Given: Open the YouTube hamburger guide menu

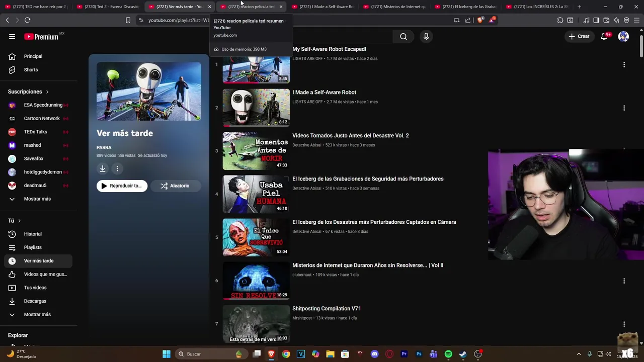Looking at the screenshot, I should tap(12, 37).
